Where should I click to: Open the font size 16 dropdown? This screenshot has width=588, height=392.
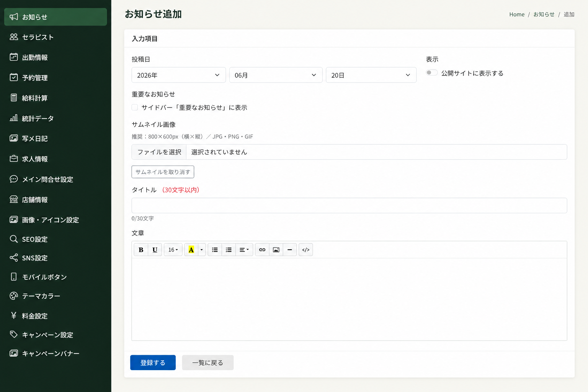pyautogui.click(x=173, y=250)
